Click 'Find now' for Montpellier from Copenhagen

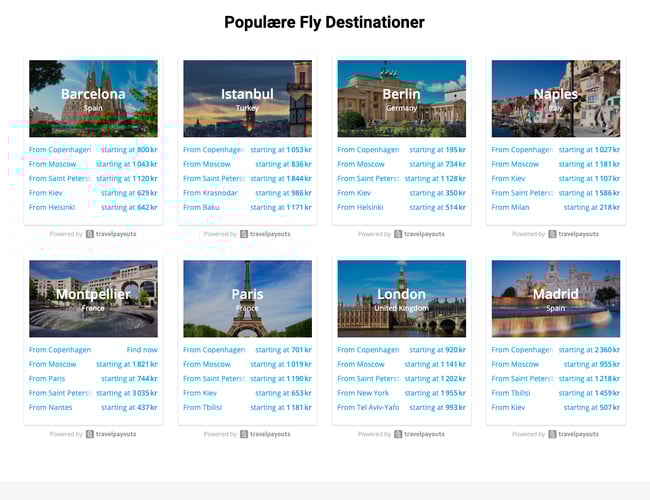click(x=142, y=350)
